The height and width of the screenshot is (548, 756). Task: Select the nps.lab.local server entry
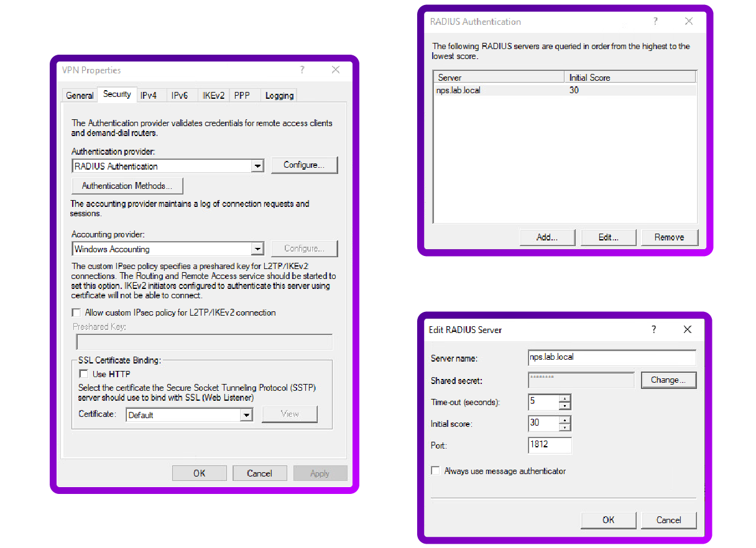458,90
